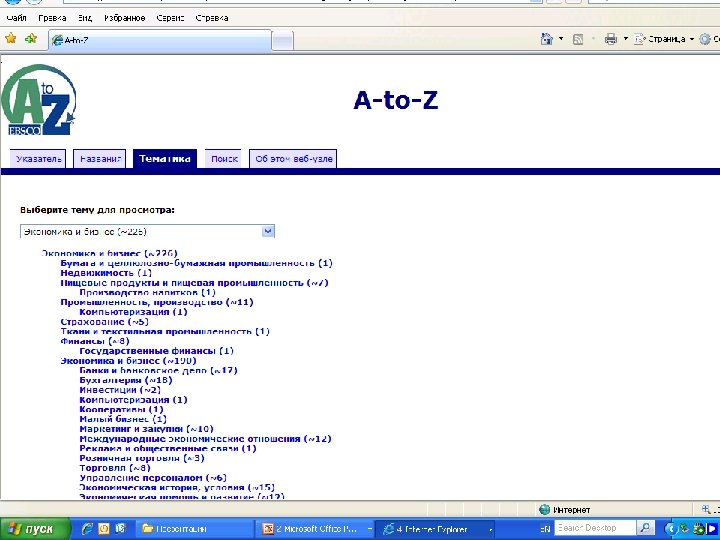Click the Экономика и бизнес combo box
This screenshot has height=540, width=720.
pyautogui.click(x=147, y=231)
